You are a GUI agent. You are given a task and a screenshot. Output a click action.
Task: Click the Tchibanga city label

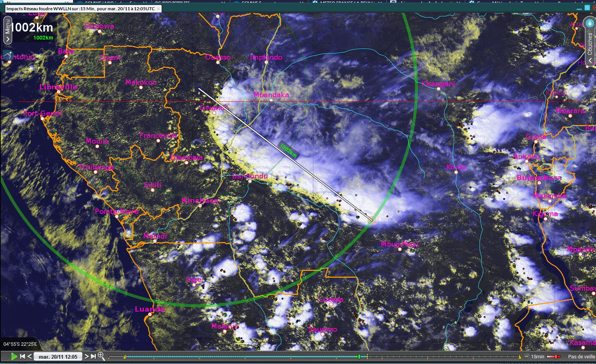click(95, 167)
